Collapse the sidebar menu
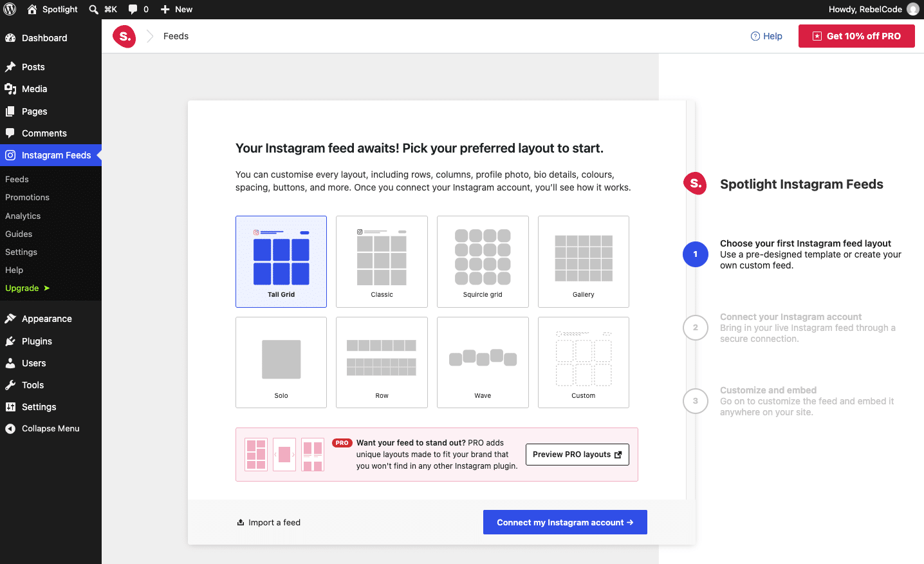Viewport: 924px width, 564px height. click(51, 428)
